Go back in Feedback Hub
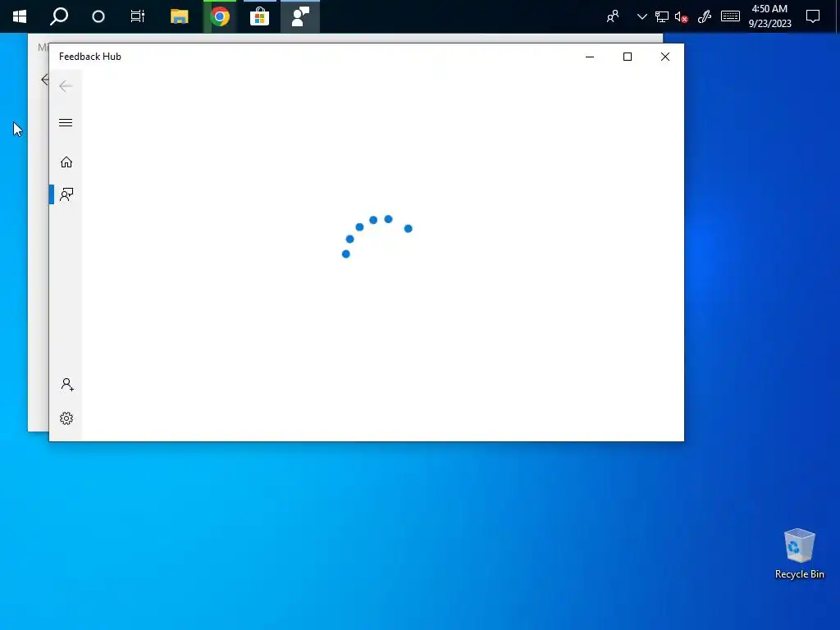 pyautogui.click(x=66, y=85)
